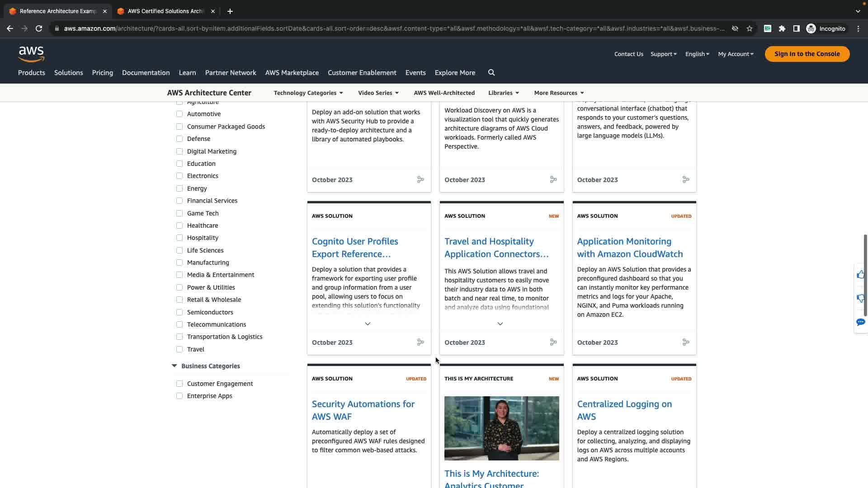
Task: Check the Healthcare industry checkbox
Action: (x=179, y=225)
